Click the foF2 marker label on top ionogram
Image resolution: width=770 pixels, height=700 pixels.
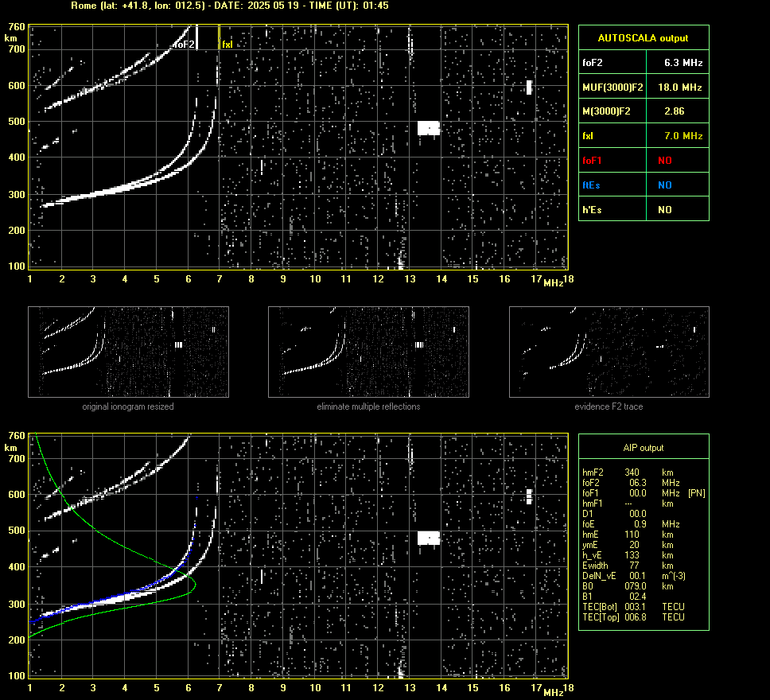point(185,45)
